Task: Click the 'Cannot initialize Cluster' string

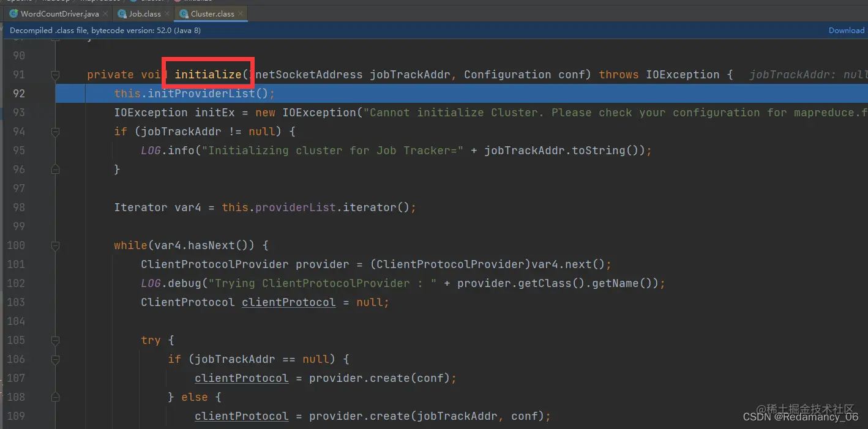Action: [615, 113]
